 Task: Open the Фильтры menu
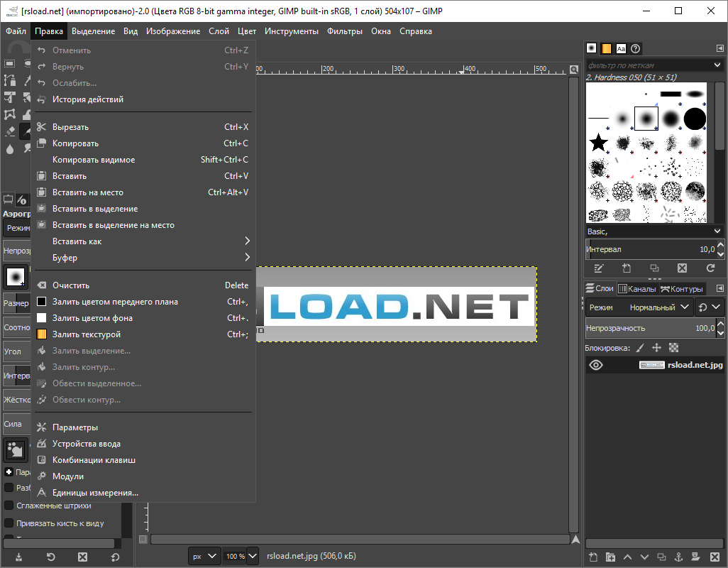tap(345, 31)
